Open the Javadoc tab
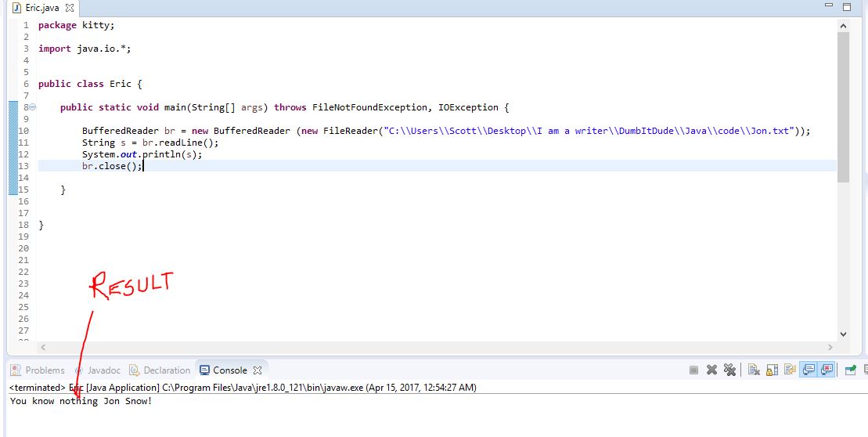 (97, 370)
